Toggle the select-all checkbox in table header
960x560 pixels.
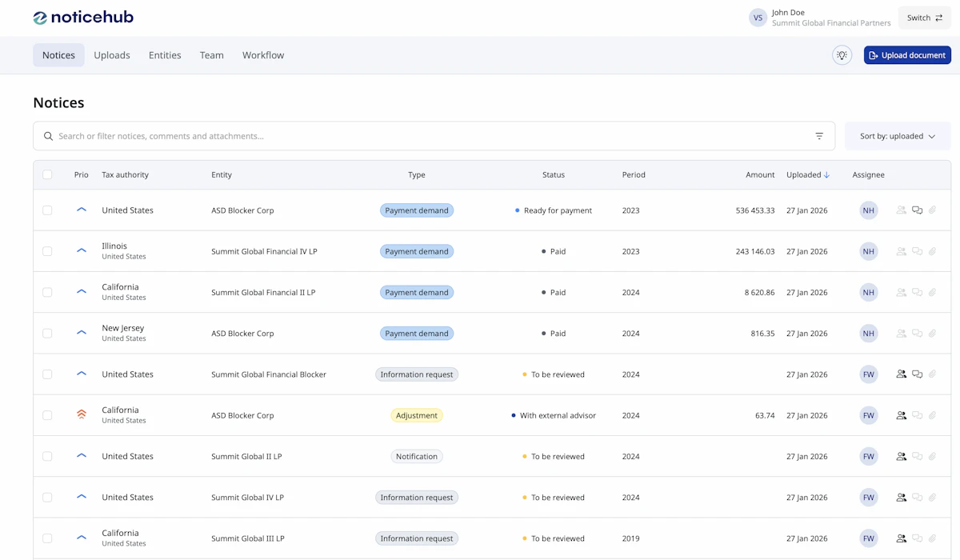pos(47,174)
